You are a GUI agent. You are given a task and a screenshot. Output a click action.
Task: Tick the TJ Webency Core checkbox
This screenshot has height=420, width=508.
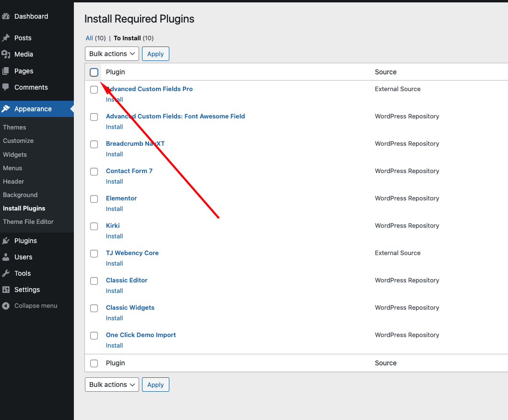[x=94, y=254]
